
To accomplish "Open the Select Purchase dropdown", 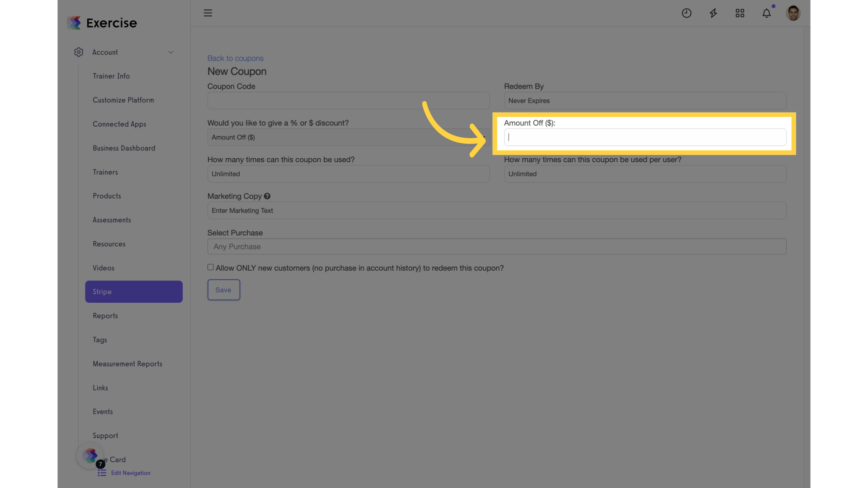I will (497, 246).
